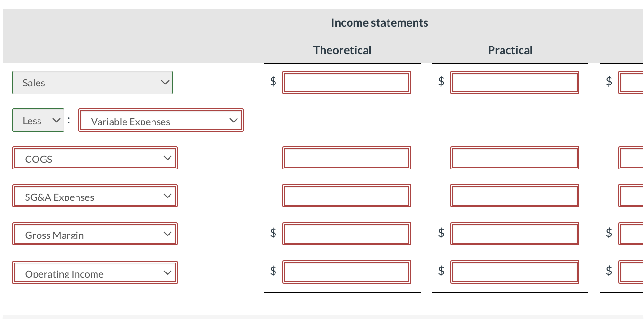Open the Gross Margin dropdown
644x319 pixels.
click(95, 234)
